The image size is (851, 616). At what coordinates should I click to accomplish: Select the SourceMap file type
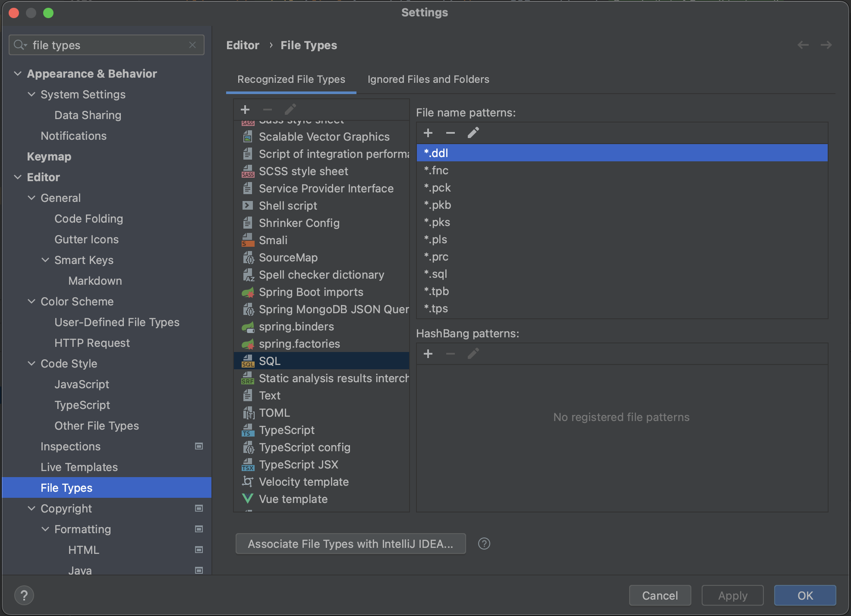click(321, 258)
